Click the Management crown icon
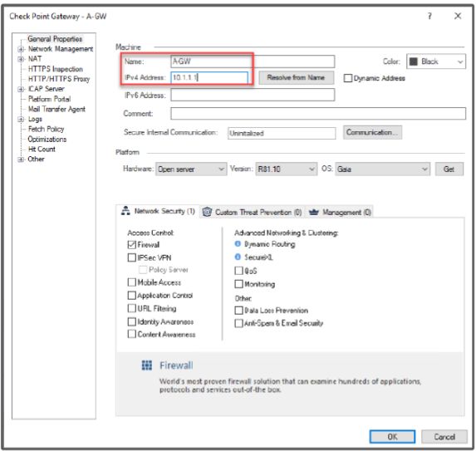 pyautogui.click(x=313, y=212)
